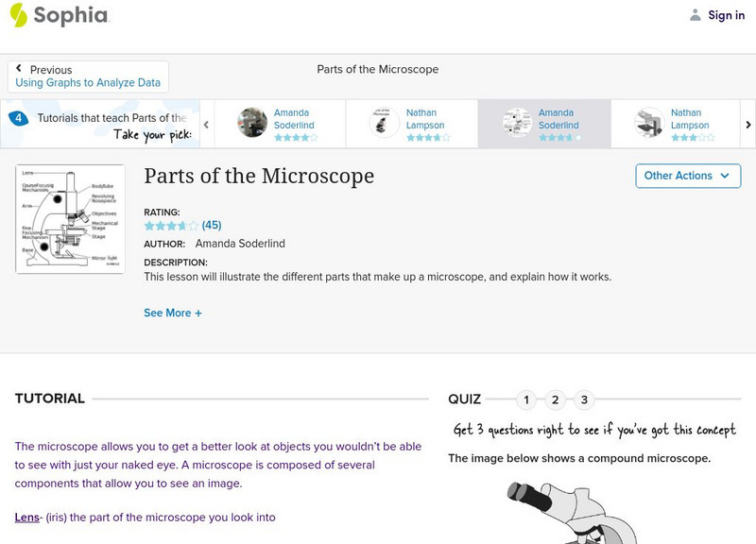This screenshot has height=544, width=756.
Task: Open Using Graphs to Analyze Data link
Action: coord(88,83)
